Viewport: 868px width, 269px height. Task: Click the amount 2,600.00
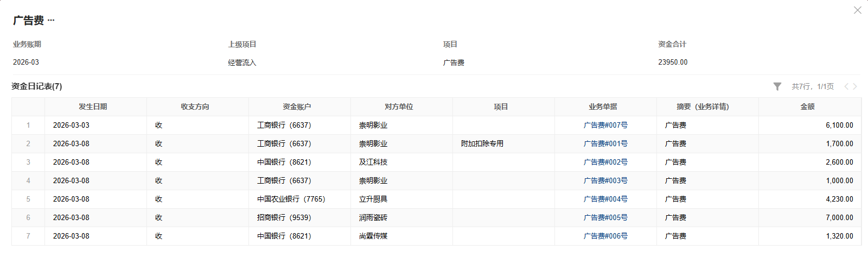839,162
